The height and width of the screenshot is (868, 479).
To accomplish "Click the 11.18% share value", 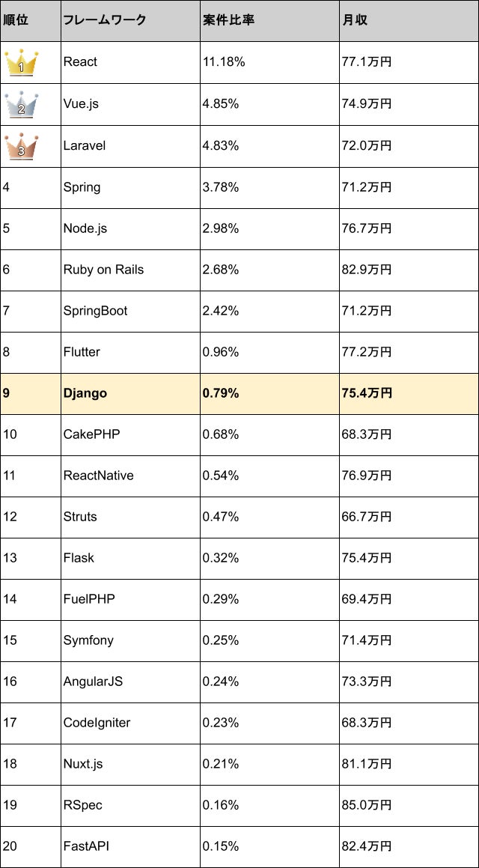I will click(224, 62).
